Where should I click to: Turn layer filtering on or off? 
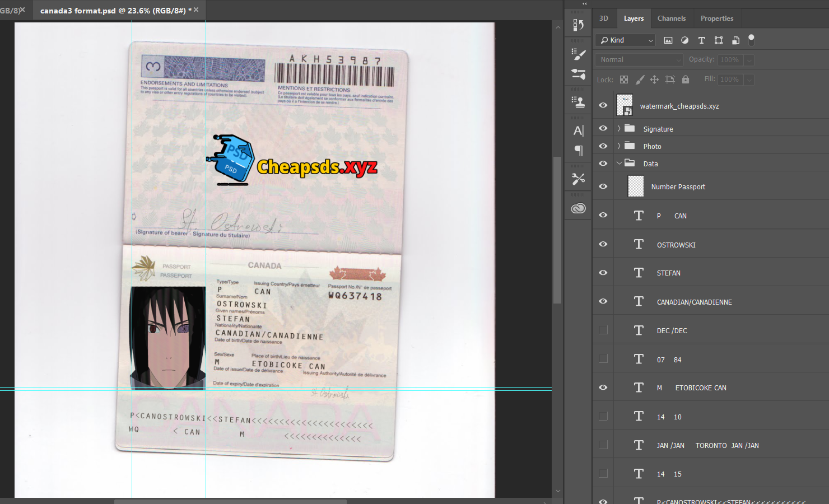(x=751, y=39)
